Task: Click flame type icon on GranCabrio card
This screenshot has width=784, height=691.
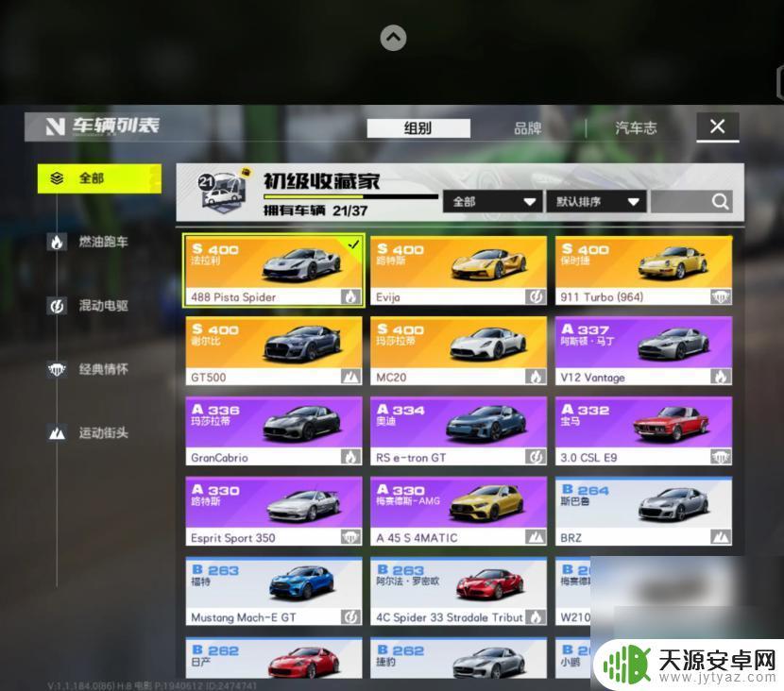Action: pos(350,457)
